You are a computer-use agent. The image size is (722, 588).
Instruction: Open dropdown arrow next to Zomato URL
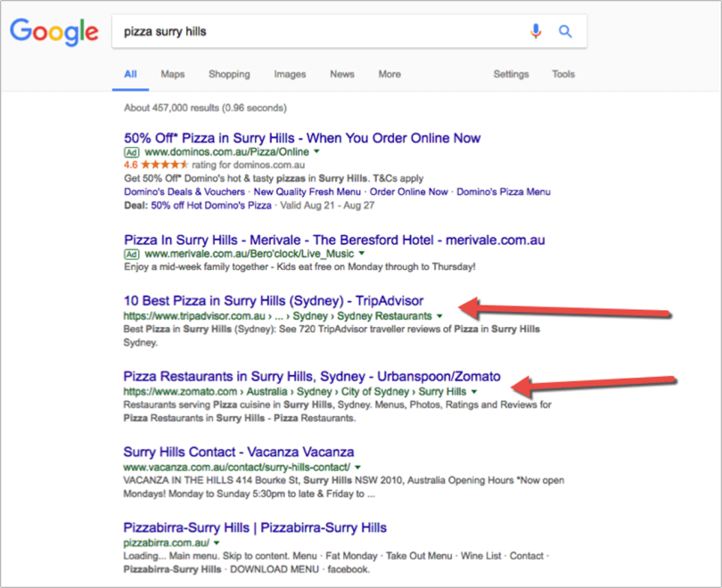click(473, 392)
